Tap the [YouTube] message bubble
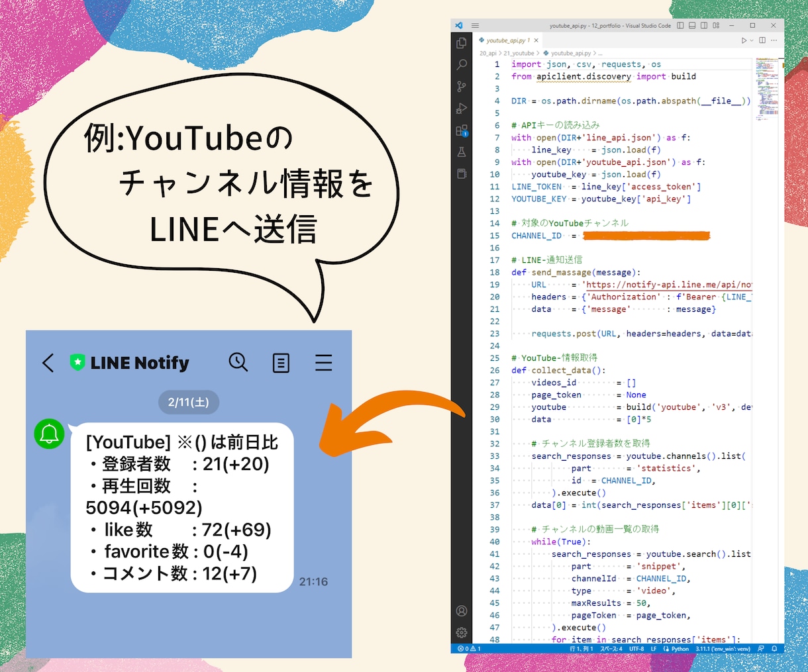This screenshot has height=672, width=808. point(182,507)
